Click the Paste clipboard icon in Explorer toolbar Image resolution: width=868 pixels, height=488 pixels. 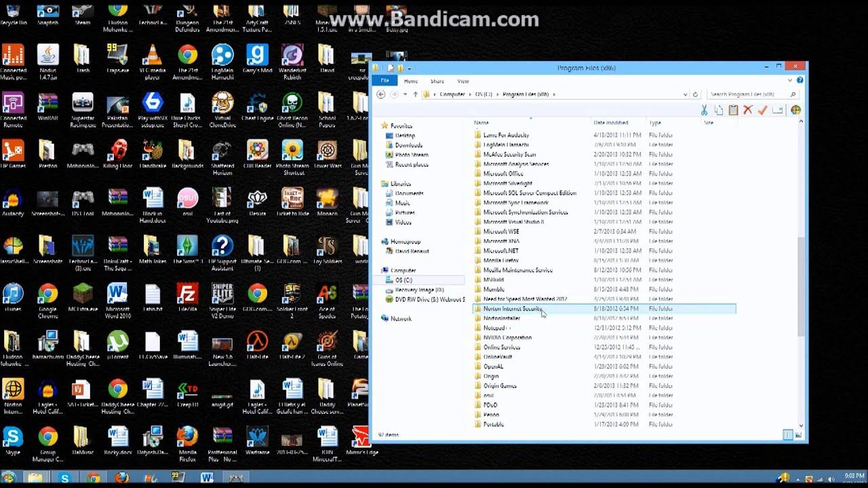733,110
